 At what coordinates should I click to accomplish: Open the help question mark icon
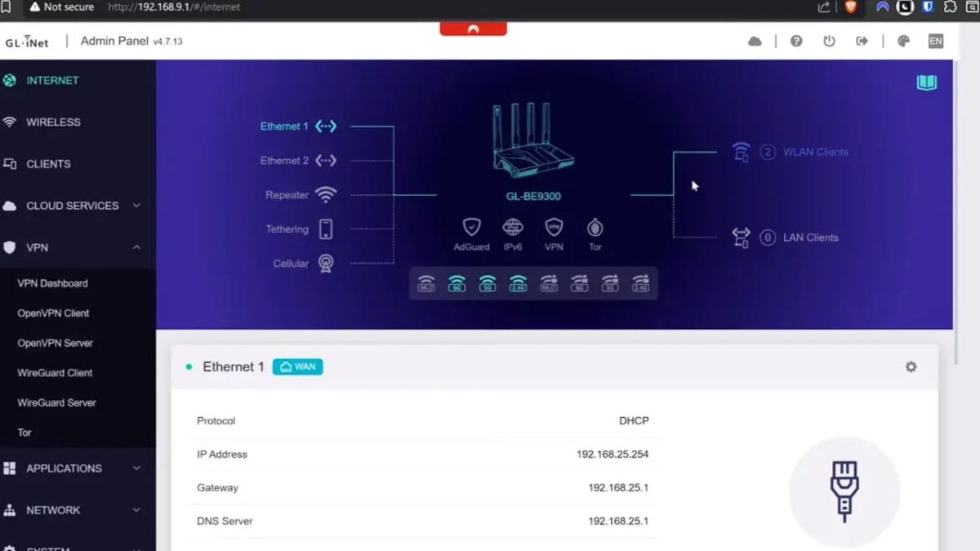(796, 42)
